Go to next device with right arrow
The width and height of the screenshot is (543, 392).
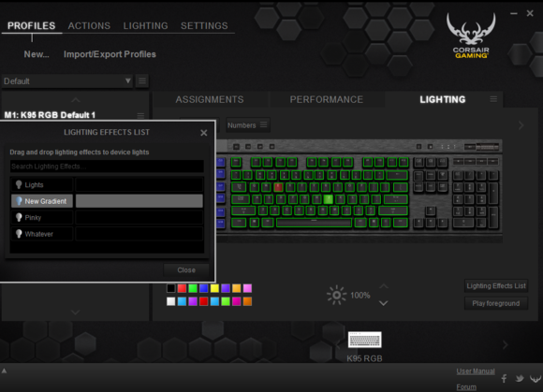tap(506, 344)
